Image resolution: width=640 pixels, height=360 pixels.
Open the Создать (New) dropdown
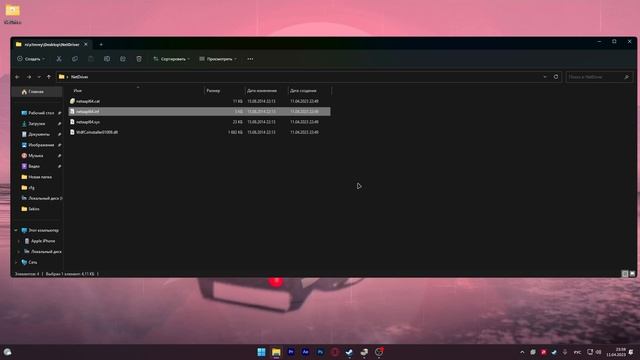point(31,59)
